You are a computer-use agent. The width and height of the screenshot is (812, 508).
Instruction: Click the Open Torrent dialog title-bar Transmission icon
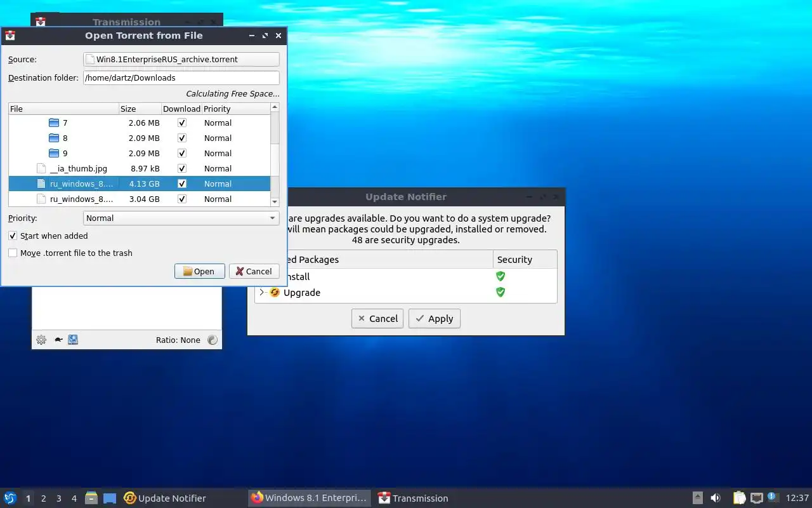(x=10, y=36)
